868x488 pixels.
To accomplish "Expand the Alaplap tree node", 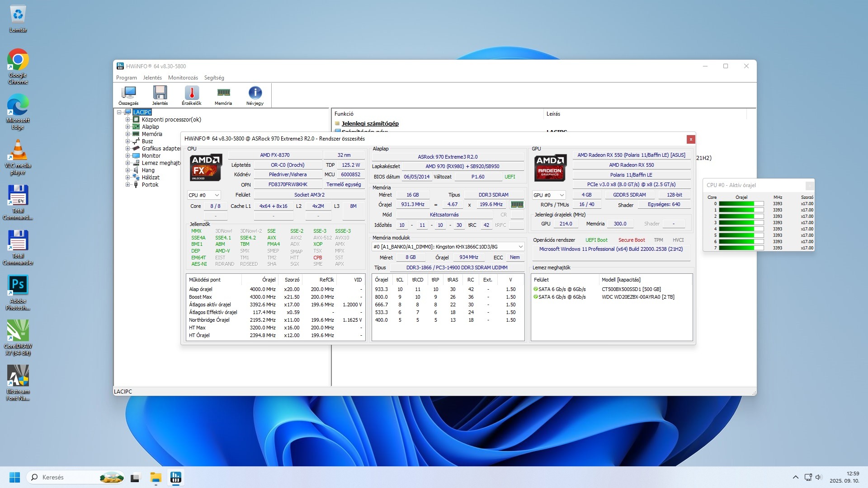I will pyautogui.click(x=127, y=127).
